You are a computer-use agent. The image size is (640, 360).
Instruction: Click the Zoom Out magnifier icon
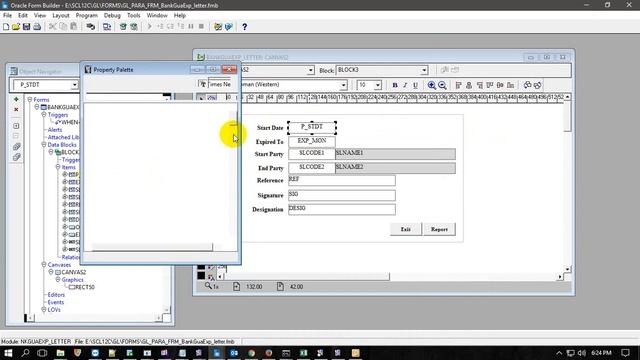pos(442,85)
